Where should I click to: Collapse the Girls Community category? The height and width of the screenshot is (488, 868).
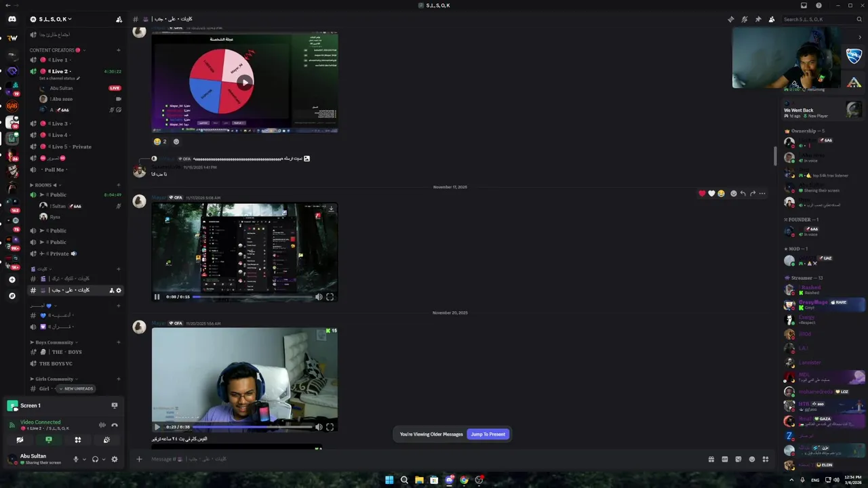[x=54, y=379]
